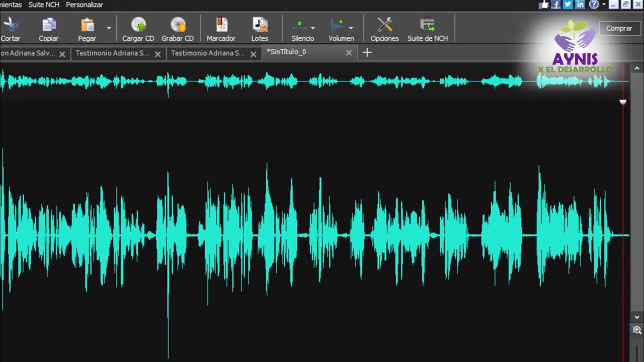Open the Suite NCH menu
The image size is (644, 362).
coord(44,5)
